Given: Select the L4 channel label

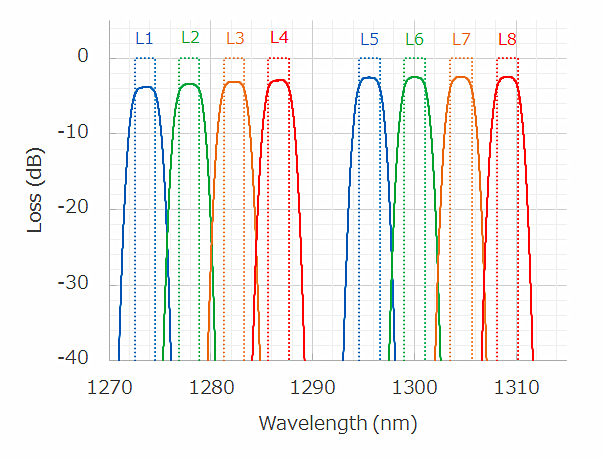Looking at the screenshot, I should [279, 38].
